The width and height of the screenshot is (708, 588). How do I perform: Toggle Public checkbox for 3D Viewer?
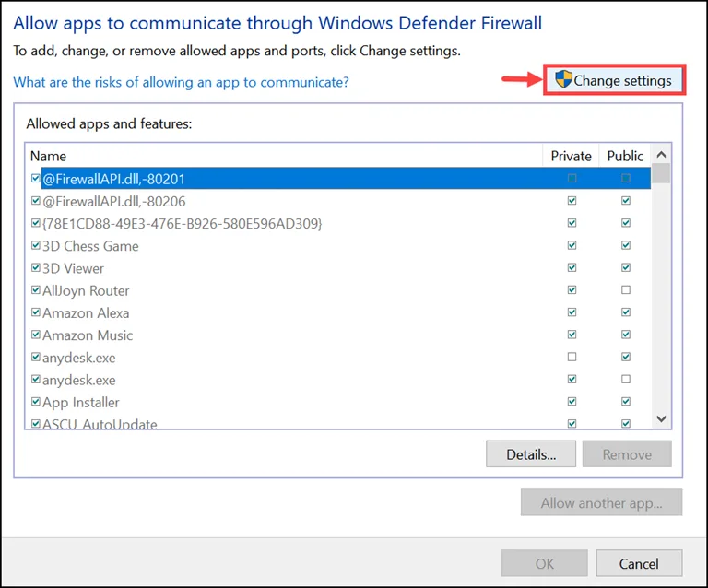(626, 267)
